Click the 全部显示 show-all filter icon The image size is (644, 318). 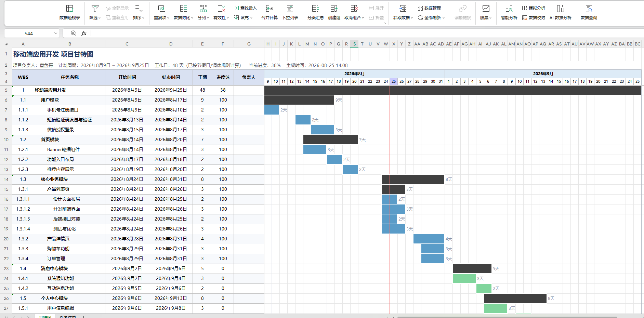point(108,8)
